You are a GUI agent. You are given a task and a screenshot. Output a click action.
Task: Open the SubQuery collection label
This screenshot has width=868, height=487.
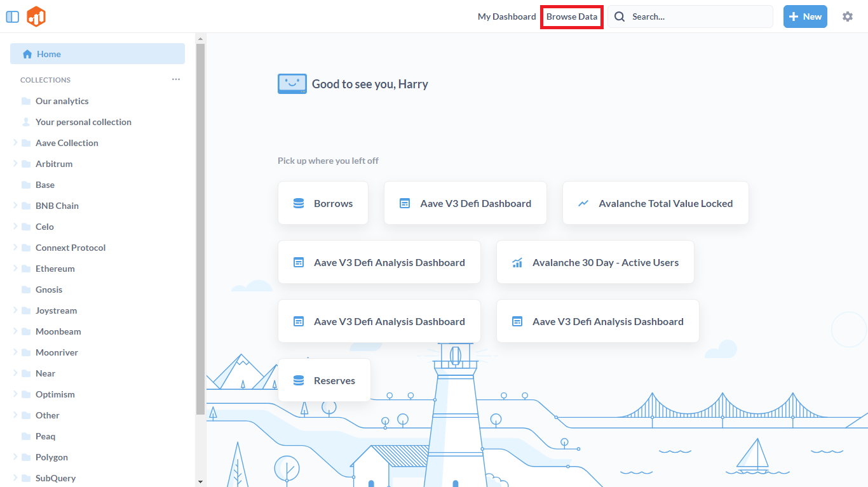pos(55,478)
